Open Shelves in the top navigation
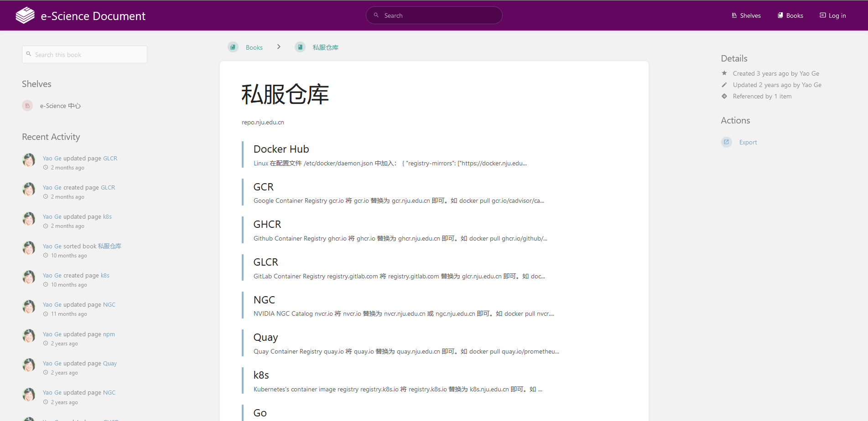The width and height of the screenshot is (868, 421). 746,15
